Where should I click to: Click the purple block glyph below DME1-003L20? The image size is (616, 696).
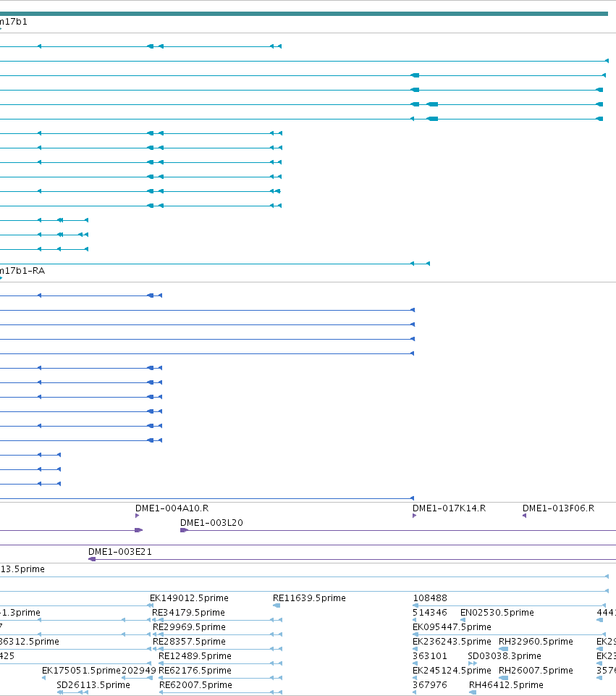point(184,530)
